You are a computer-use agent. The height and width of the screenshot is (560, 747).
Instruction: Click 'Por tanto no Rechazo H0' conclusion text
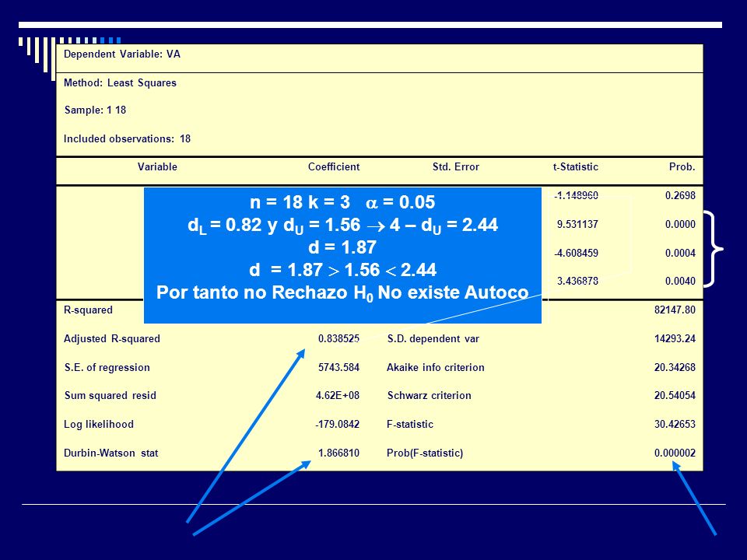(342, 293)
